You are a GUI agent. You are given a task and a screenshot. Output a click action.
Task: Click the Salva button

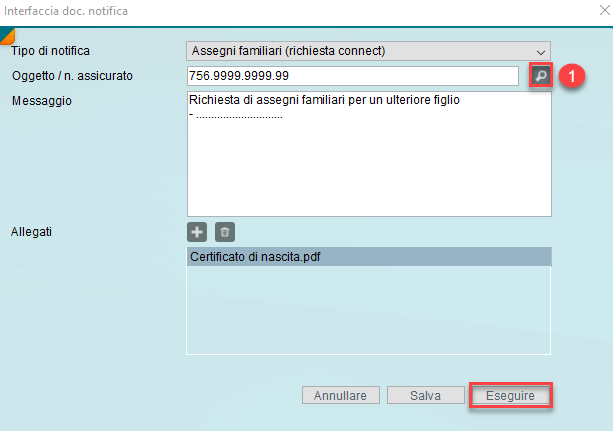pos(425,395)
